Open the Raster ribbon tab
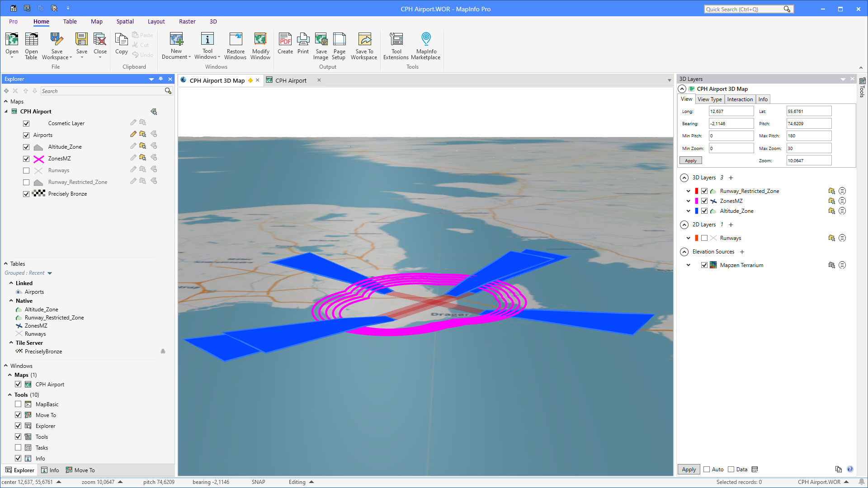868x488 pixels. click(187, 21)
